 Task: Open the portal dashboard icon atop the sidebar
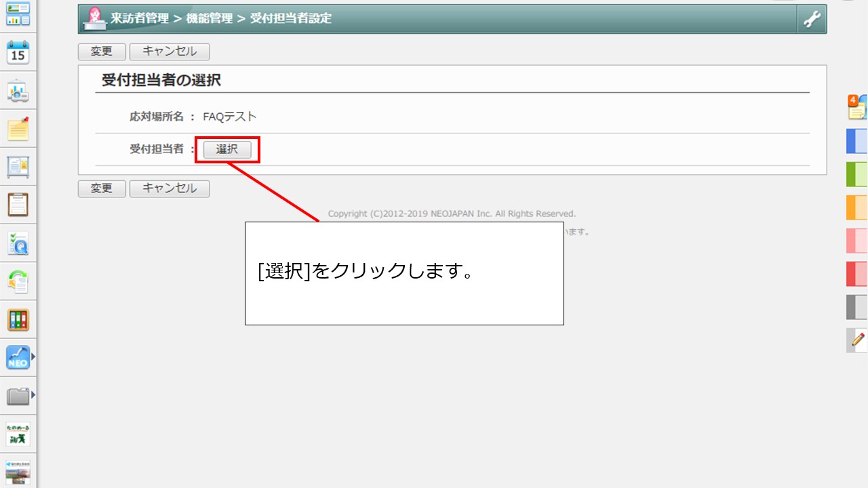(x=18, y=14)
